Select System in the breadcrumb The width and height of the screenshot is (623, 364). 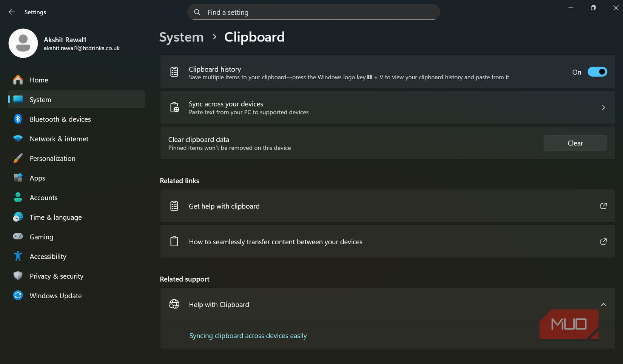(x=181, y=37)
